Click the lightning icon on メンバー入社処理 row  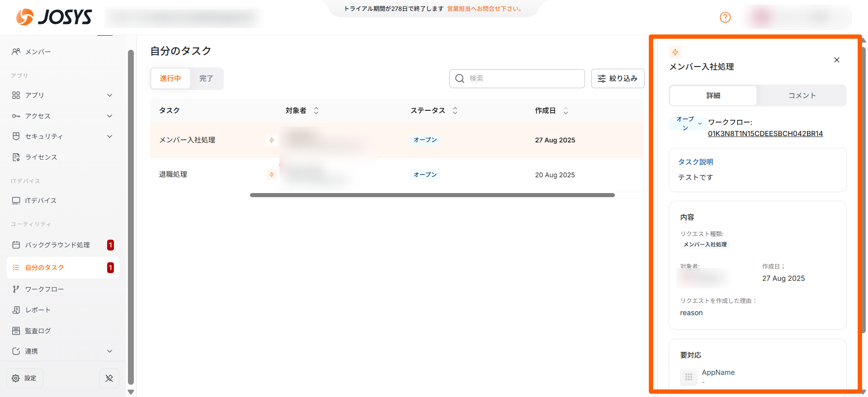272,140
